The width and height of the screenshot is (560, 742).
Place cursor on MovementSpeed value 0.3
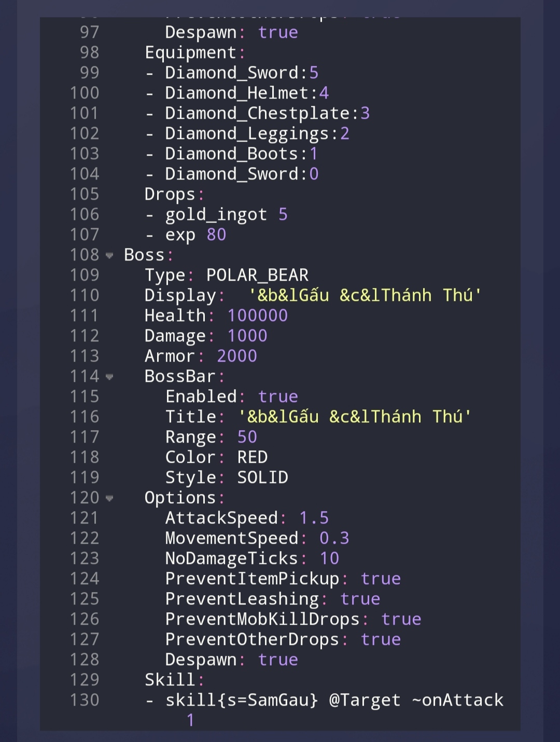point(334,538)
